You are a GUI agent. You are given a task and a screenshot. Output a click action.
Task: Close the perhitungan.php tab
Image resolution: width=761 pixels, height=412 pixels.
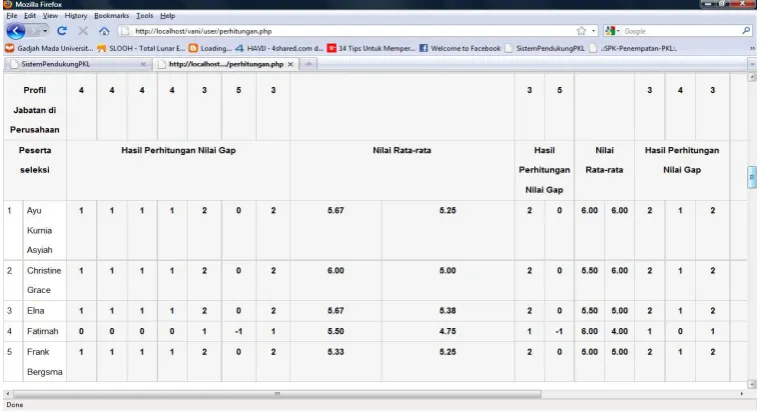[x=290, y=64]
